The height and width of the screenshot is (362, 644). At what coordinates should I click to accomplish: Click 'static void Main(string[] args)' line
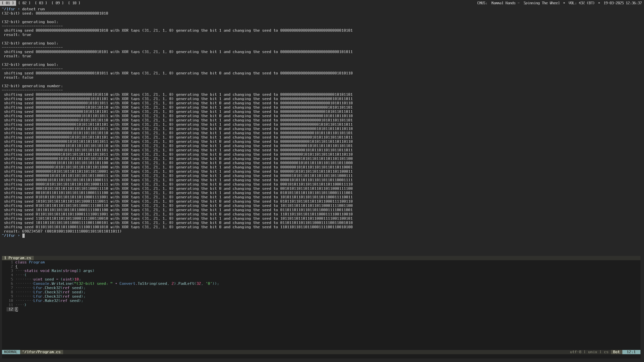pos(59,271)
